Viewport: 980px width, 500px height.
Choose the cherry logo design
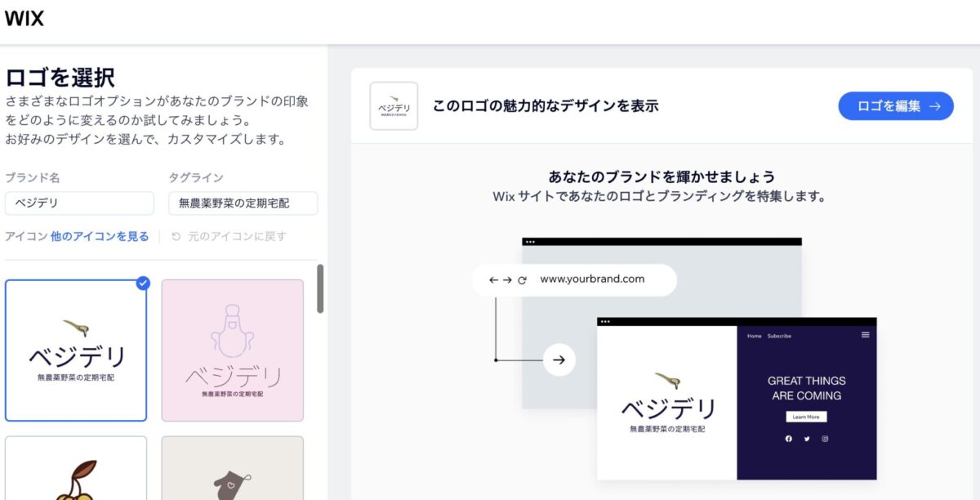(x=76, y=468)
